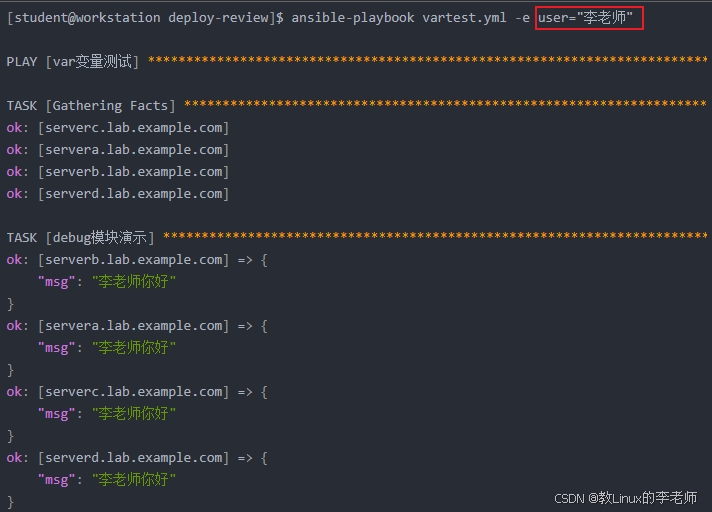Screen dimensions: 712x512
Task: Click servera.lab.example.com in the debug task
Action: point(134,325)
